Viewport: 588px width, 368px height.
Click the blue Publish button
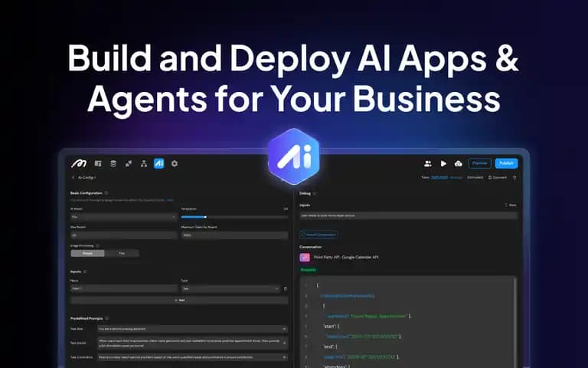[x=506, y=163]
